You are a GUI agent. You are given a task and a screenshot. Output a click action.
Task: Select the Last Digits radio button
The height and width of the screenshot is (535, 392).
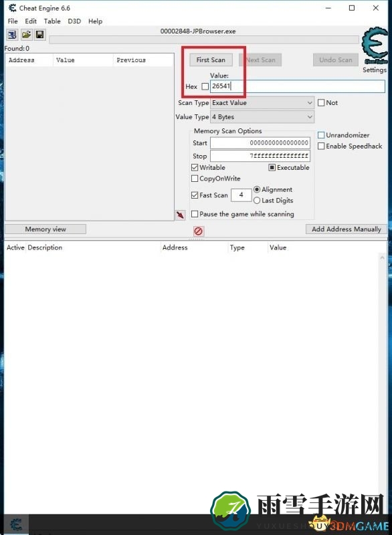[257, 200]
